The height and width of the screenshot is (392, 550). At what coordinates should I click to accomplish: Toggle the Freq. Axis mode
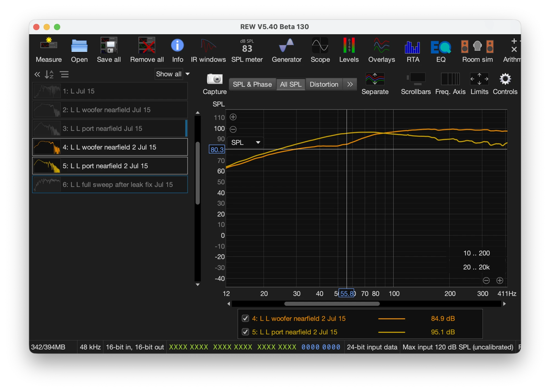(x=450, y=84)
